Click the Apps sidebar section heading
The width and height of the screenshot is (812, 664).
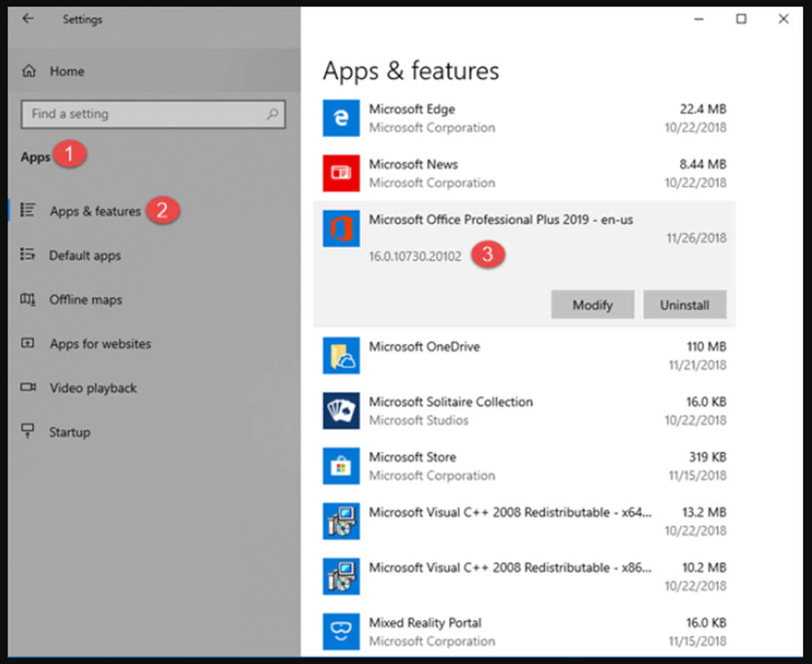click(35, 157)
